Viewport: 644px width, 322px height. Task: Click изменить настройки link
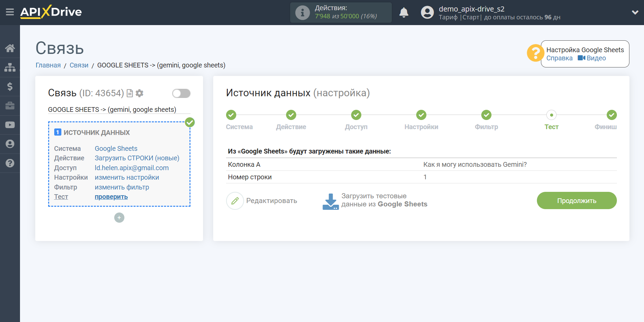[x=127, y=177]
